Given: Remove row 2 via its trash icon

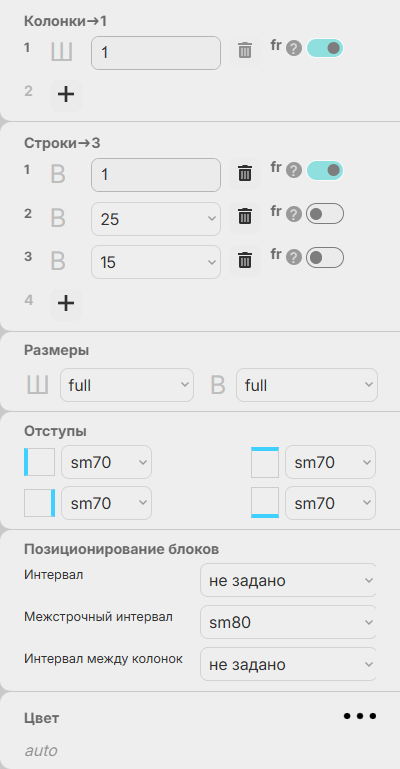Looking at the screenshot, I should coord(245,216).
